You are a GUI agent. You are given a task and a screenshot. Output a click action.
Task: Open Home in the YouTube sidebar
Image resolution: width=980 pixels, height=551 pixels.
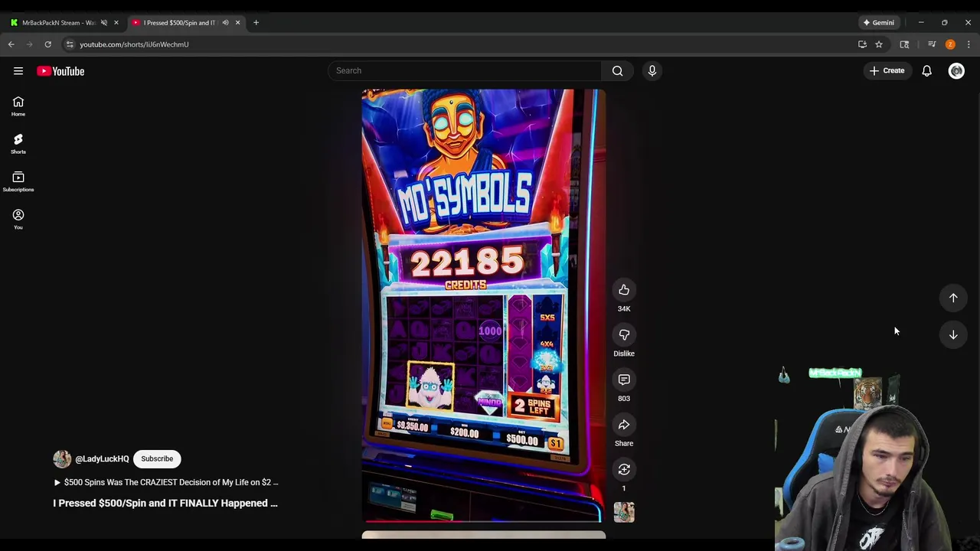pos(18,106)
